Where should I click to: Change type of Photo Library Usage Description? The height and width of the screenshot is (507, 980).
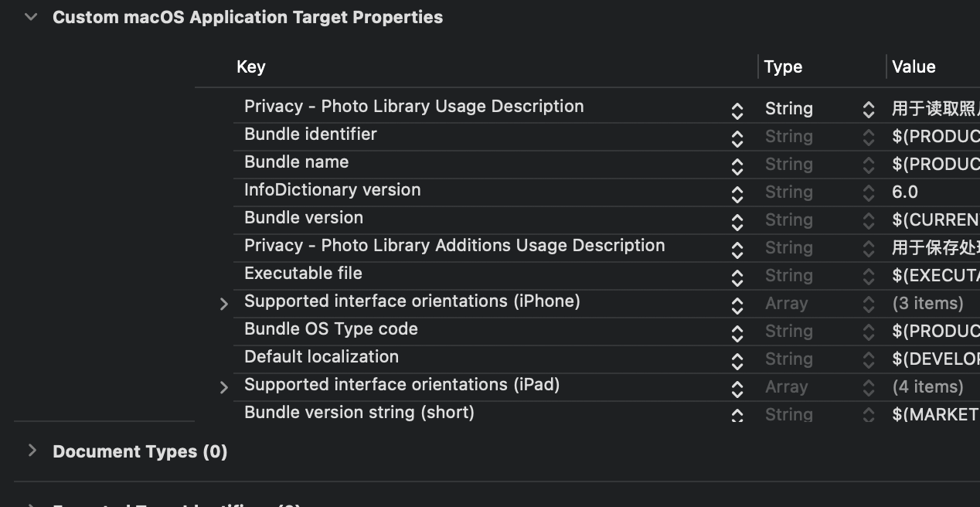(869, 110)
